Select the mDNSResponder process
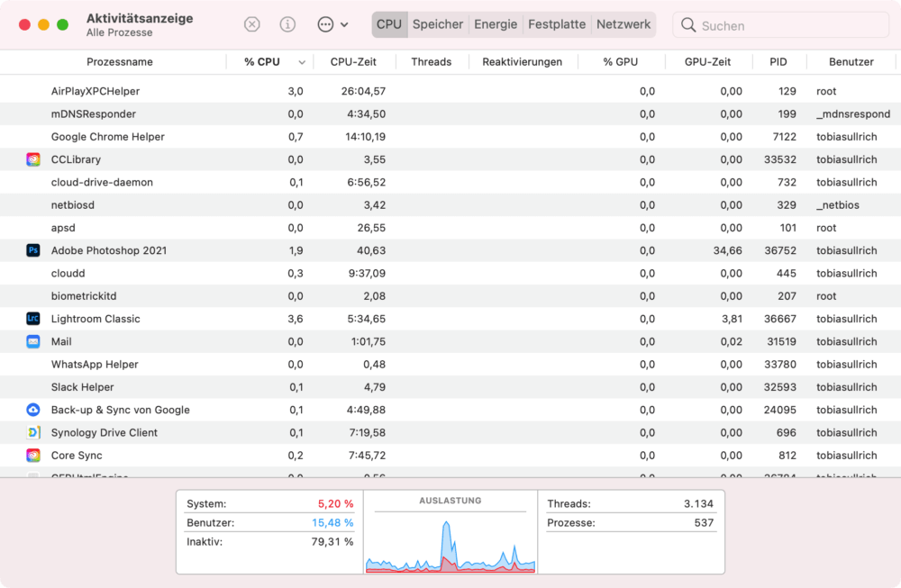Screen dimensions: 901x588 94,114
